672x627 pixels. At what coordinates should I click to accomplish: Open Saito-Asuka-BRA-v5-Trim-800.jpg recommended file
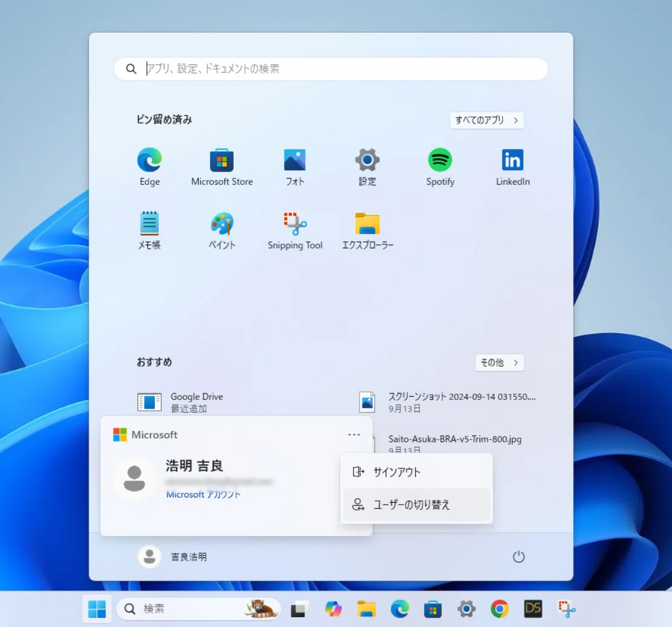pos(455,440)
